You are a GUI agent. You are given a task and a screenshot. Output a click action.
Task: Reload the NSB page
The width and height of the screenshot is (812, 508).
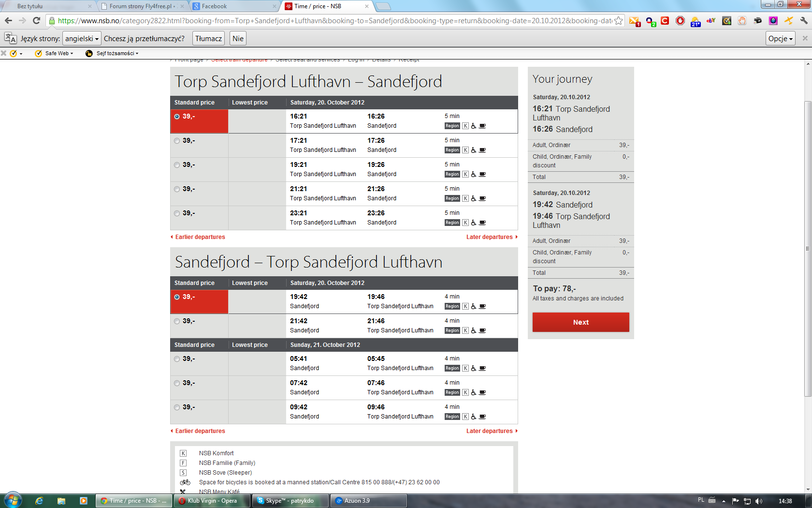tap(36, 21)
